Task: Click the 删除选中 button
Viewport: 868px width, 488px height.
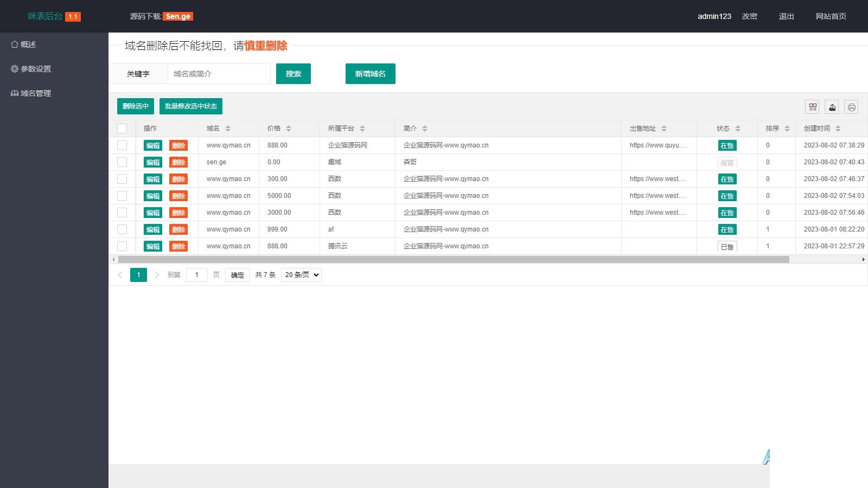Action: pos(136,106)
